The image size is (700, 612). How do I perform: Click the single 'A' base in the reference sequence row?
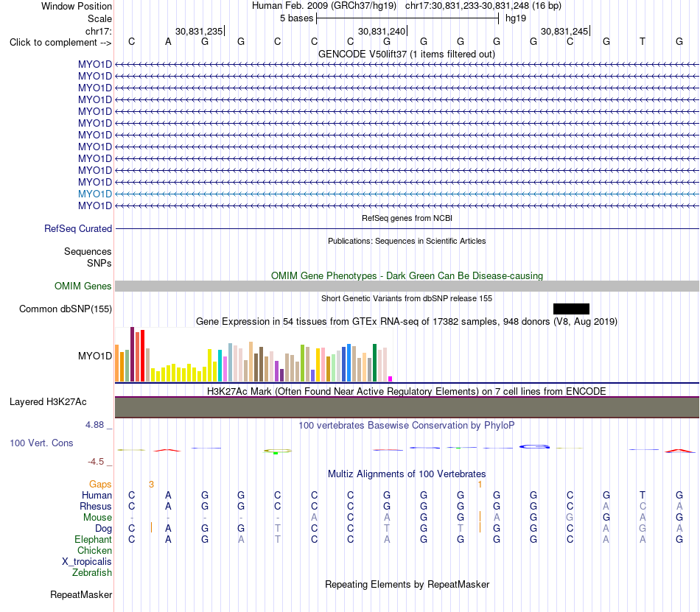tap(168, 42)
